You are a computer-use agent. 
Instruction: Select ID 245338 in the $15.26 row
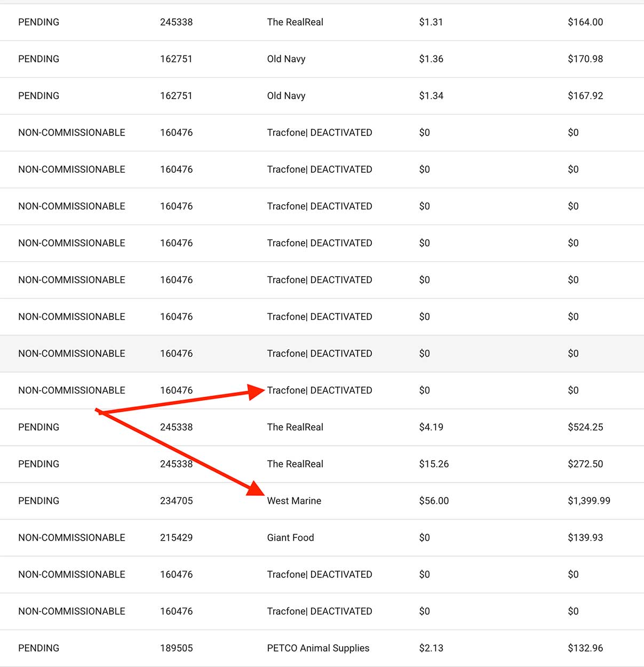pos(176,464)
